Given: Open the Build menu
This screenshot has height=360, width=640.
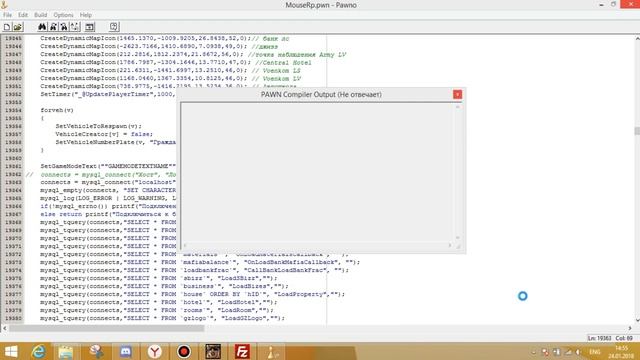Looking at the screenshot, I should [40, 15].
